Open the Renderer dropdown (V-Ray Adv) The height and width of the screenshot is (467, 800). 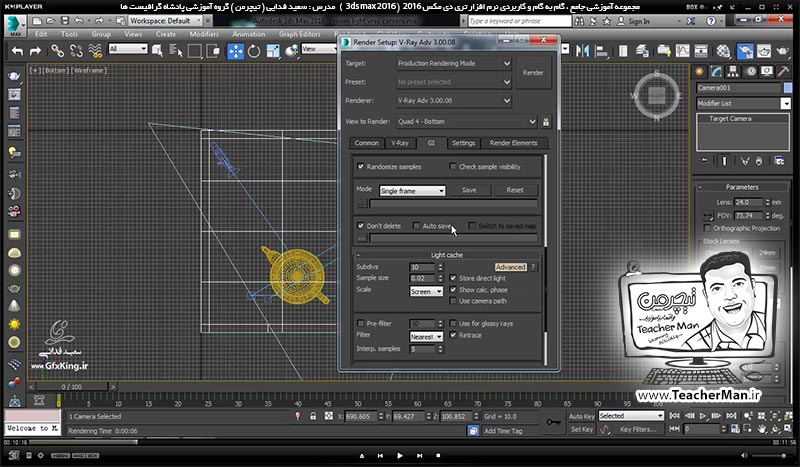coord(454,101)
